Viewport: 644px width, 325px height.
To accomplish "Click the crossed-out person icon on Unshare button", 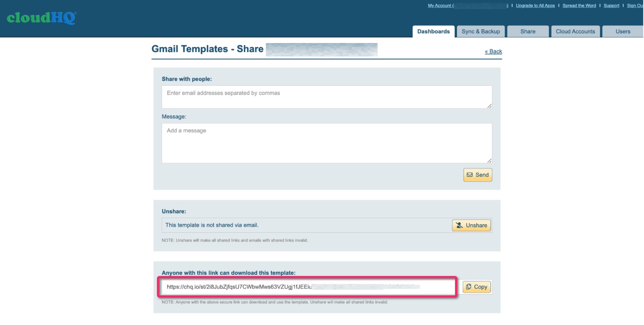I will [x=459, y=225].
